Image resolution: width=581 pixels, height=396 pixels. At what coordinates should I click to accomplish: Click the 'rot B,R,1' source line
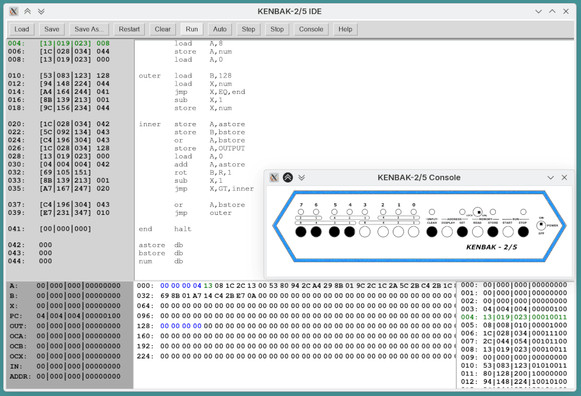click(203, 172)
